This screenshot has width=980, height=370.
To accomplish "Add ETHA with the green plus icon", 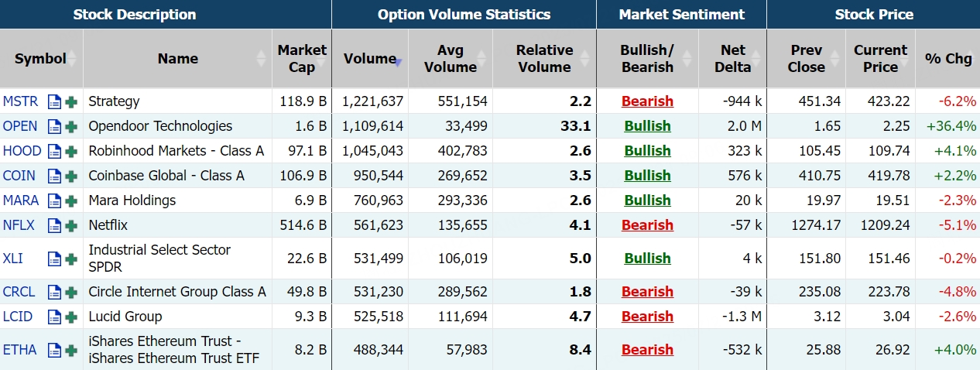I will 71,351.
